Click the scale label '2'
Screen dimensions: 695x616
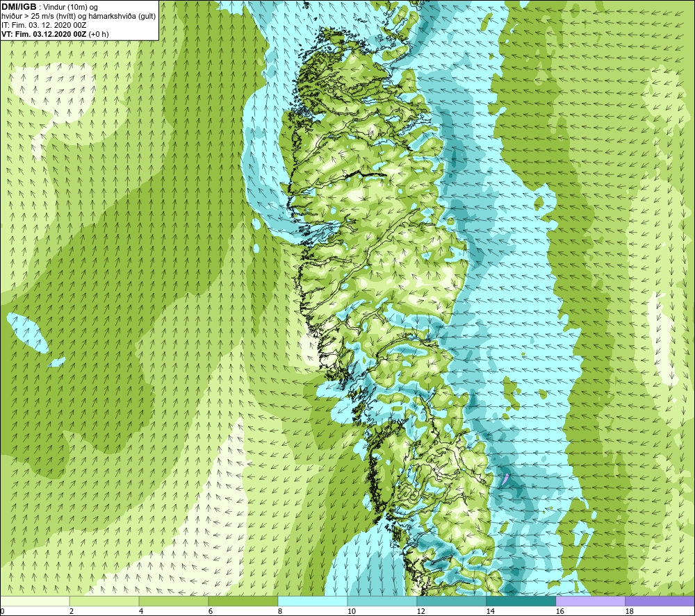[x=72, y=611]
